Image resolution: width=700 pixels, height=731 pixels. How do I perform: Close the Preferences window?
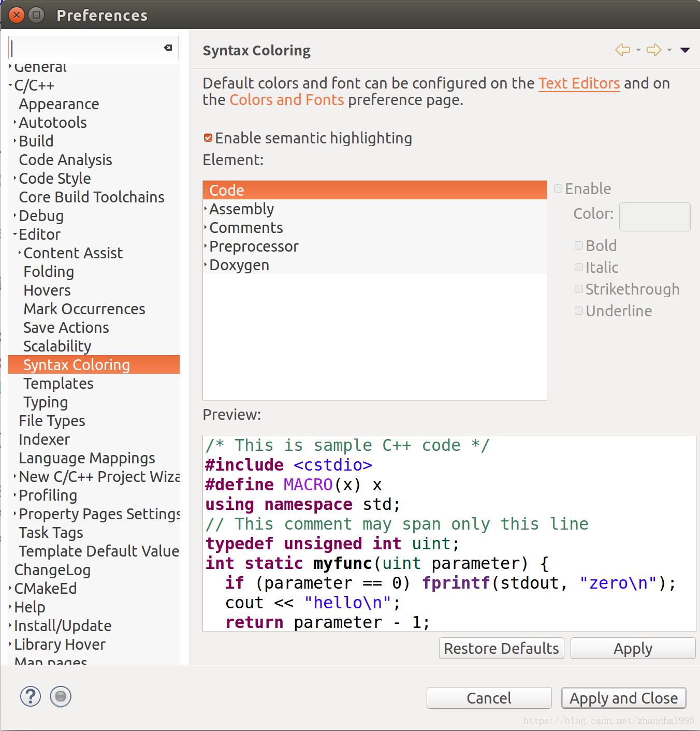coord(17,15)
